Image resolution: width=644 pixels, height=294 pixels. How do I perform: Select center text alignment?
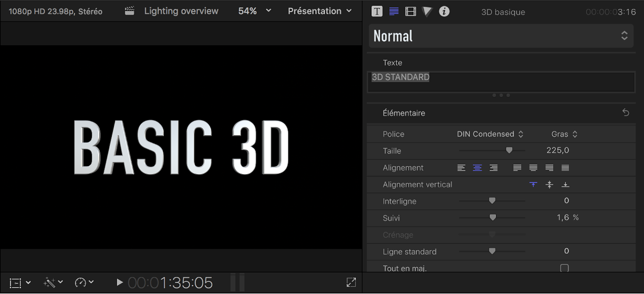[477, 168]
